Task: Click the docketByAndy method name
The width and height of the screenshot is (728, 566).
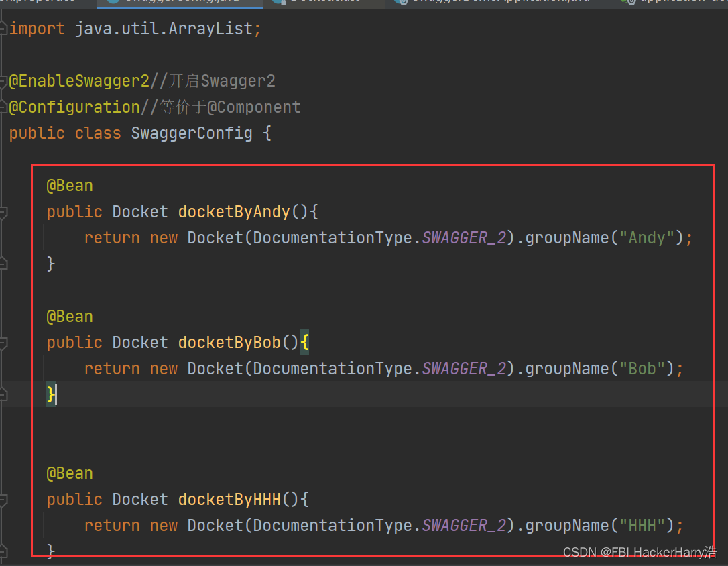Action: click(x=234, y=212)
